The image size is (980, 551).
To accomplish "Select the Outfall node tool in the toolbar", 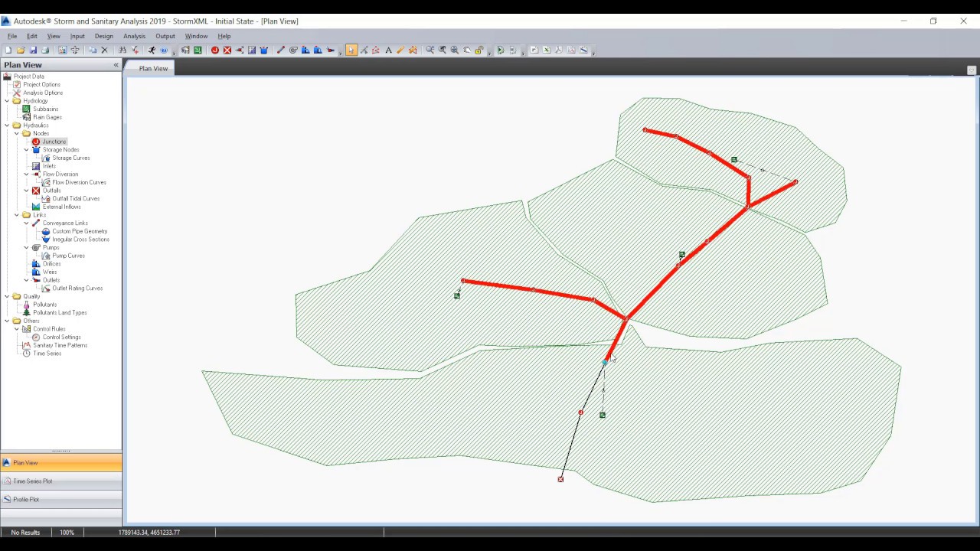I will tap(227, 51).
